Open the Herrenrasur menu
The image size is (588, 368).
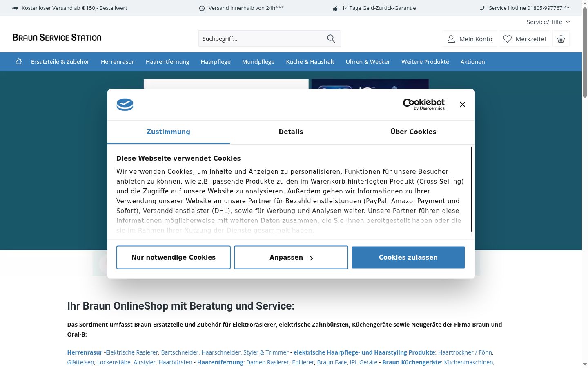[x=118, y=62]
